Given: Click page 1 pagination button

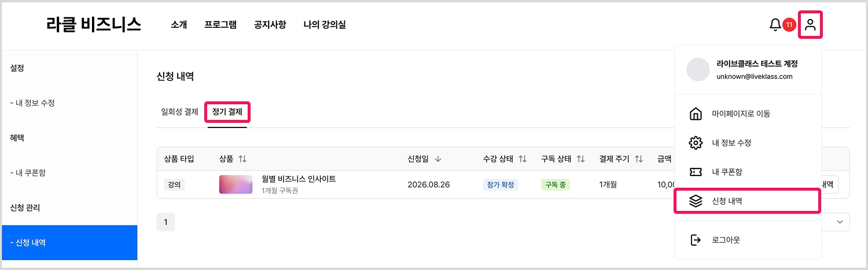Looking at the screenshot, I should click(165, 222).
